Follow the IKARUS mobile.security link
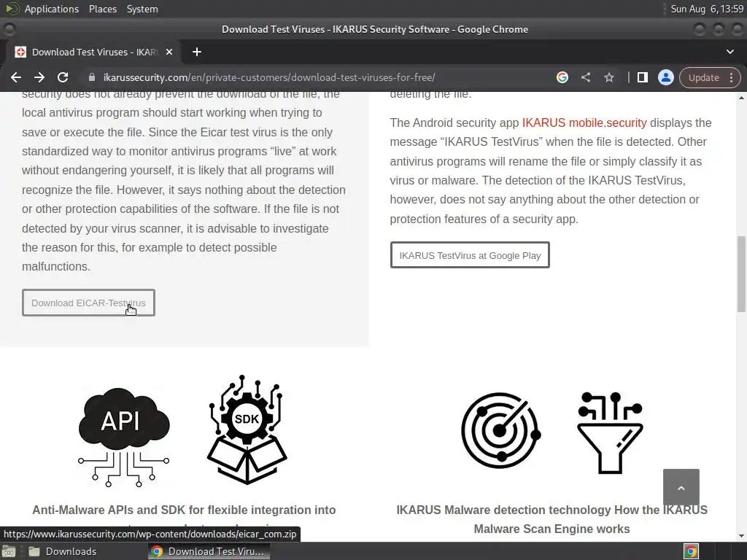 pyautogui.click(x=584, y=122)
